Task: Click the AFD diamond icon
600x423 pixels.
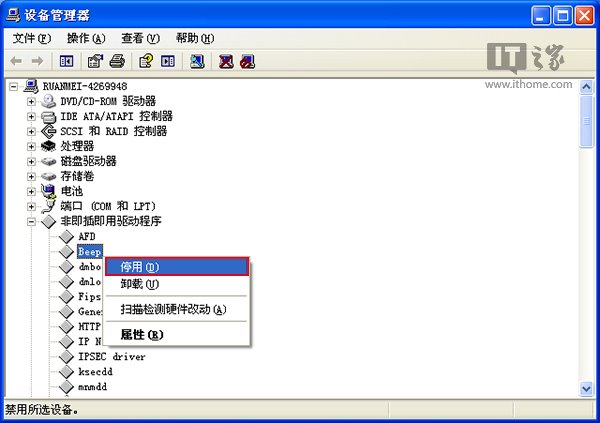Action: [67, 237]
